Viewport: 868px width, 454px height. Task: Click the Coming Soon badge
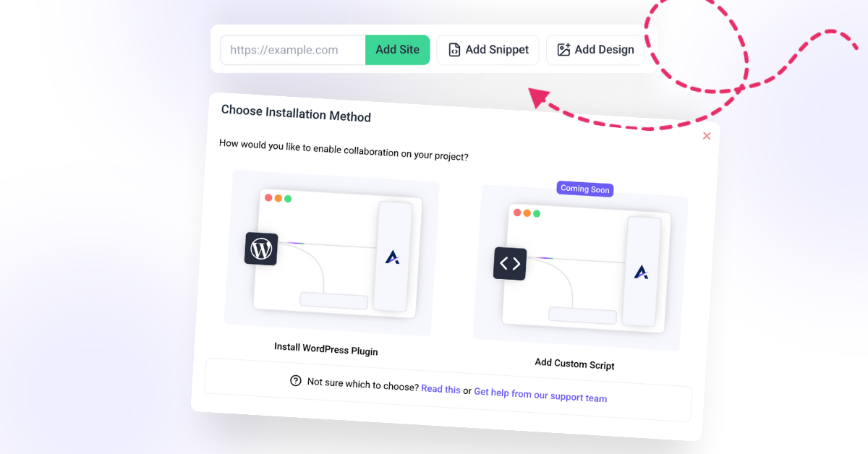click(x=585, y=189)
